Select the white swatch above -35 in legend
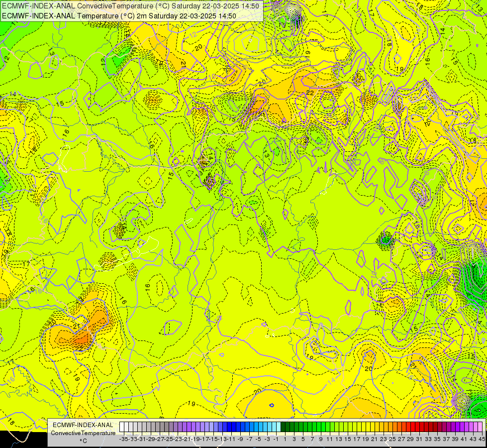Image resolution: width=487 pixels, height=448 pixels. pos(122,427)
